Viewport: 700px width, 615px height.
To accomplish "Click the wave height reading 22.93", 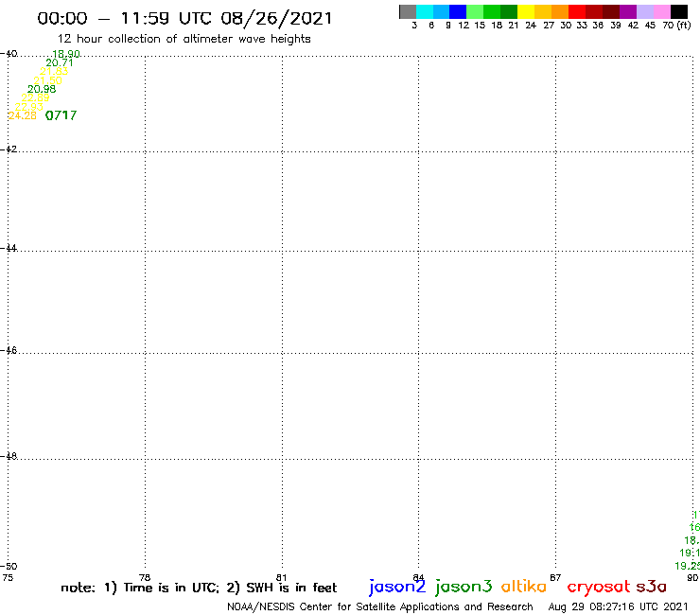I will pyautogui.click(x=28, y=107).
